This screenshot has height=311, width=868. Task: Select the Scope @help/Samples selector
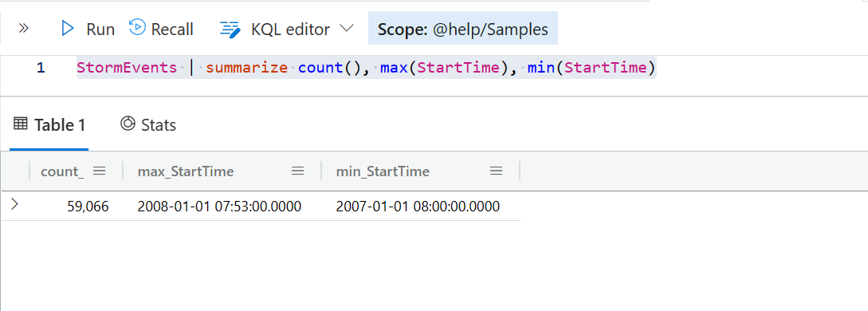pyautogui.click(x=463, y=30)
